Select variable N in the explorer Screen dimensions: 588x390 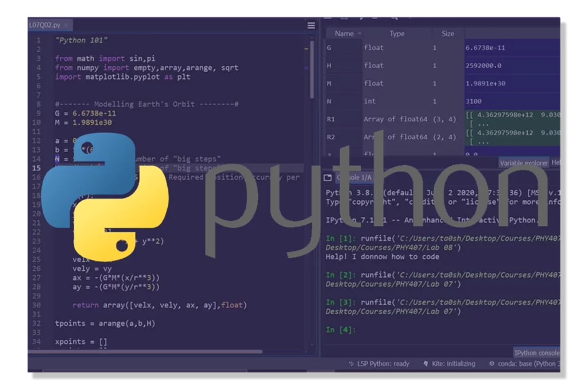tap(329, 102)
